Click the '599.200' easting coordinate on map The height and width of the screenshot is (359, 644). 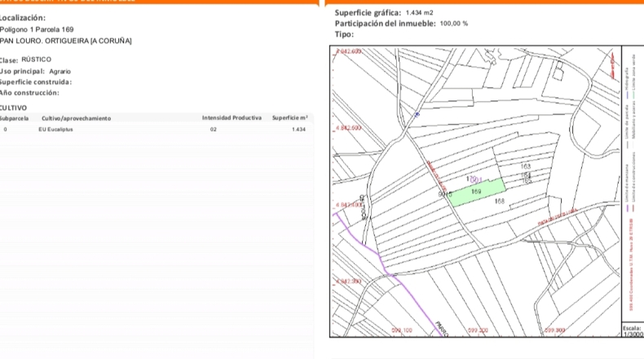point(478,330)
